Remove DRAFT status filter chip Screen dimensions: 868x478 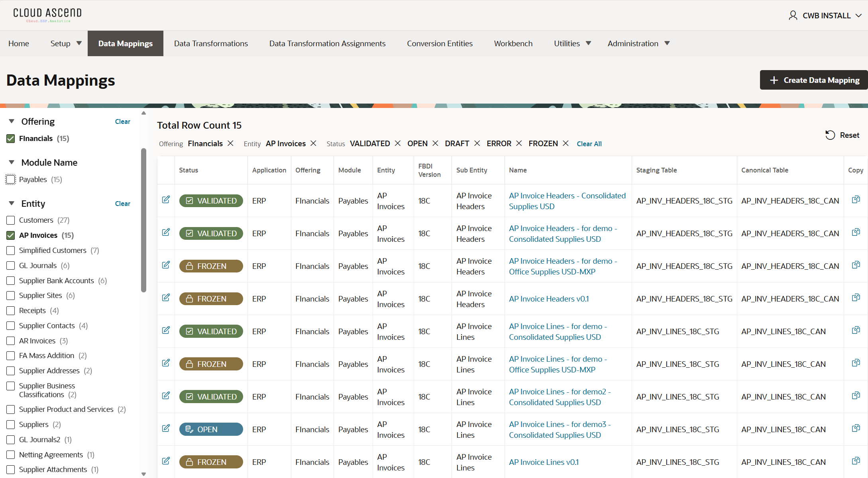[477, 143]
